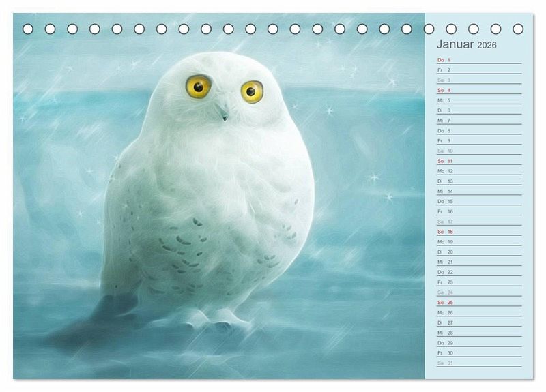Click the snowy owl's small beak
Viewport: 546px width, 392px height.
click(x=224, y=114)
